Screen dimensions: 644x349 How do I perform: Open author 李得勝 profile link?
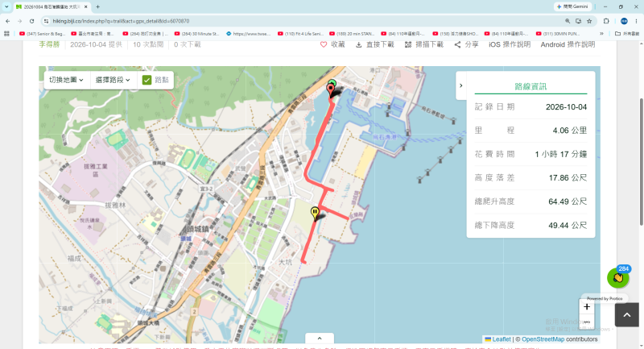[49, 44]
